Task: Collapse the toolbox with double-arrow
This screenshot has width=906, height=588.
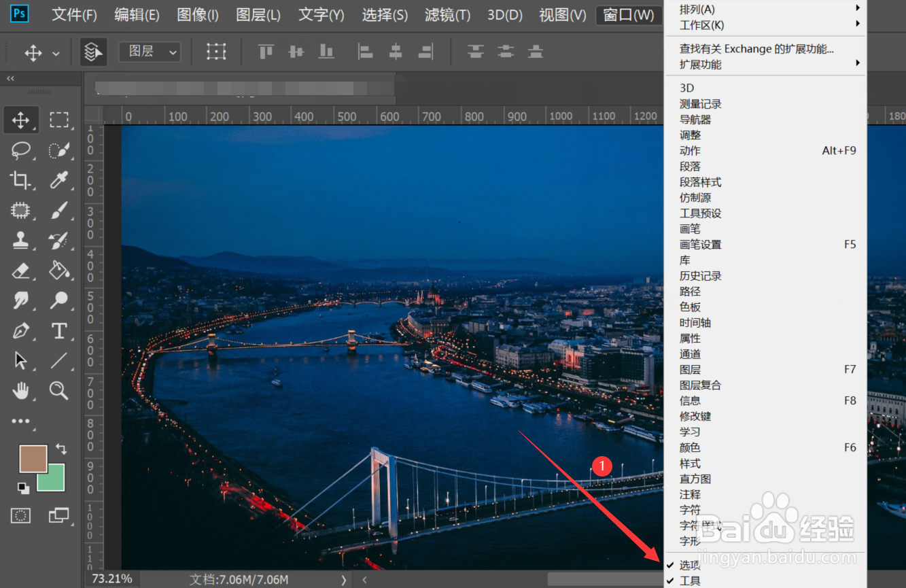Action: [10, 79]
